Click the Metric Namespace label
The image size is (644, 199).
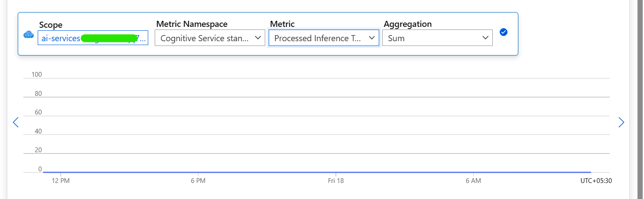[192, 24]
